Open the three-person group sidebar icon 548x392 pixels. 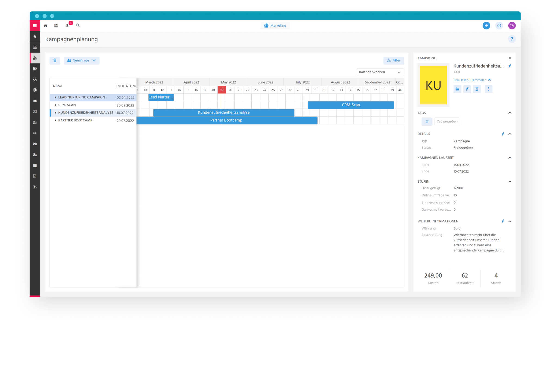click(35, 69)
